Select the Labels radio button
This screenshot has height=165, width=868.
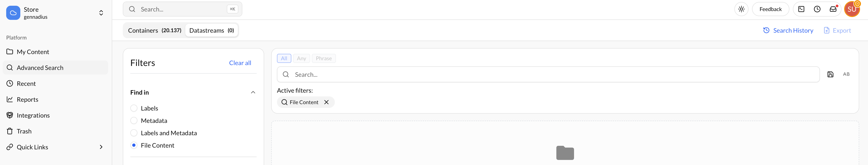pos(134,108)
